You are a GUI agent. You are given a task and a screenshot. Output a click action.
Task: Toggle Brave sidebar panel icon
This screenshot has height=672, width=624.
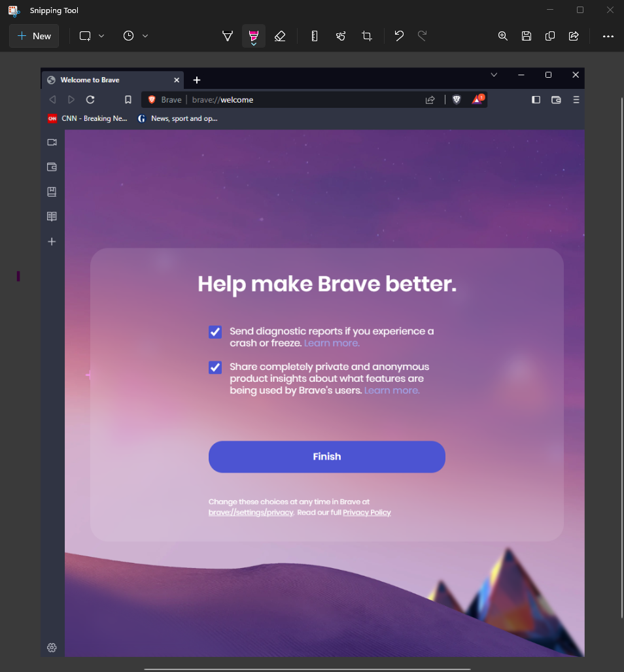(536, 100)
